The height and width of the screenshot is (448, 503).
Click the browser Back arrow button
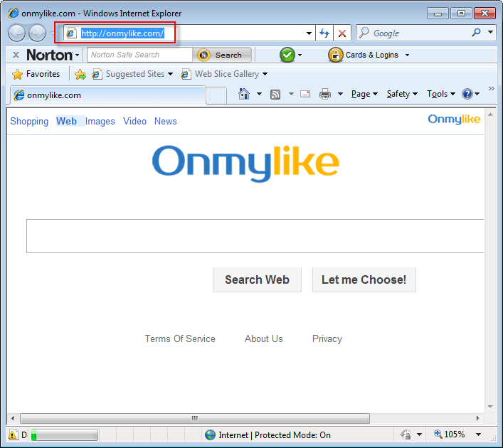point(16,33)
